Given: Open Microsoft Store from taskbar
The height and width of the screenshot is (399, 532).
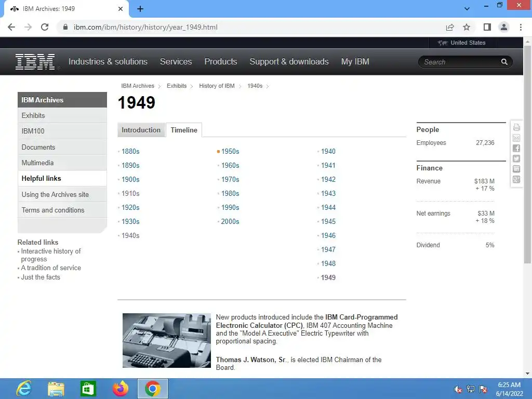Looking at the screenshot, I should (88, 389).
